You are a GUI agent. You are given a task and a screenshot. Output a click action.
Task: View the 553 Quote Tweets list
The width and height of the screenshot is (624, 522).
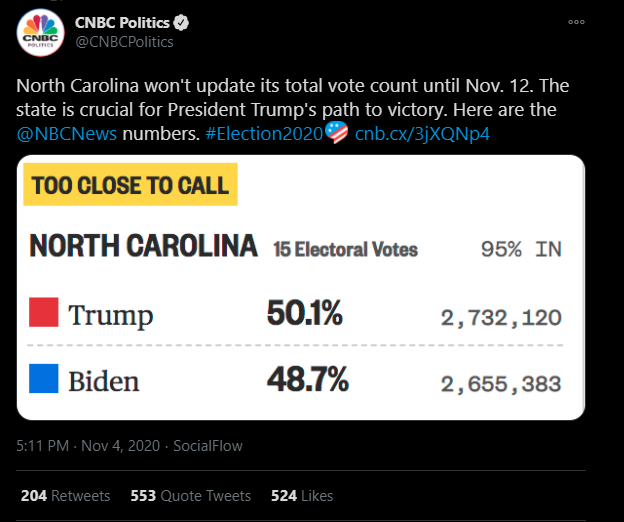(190, 495)
